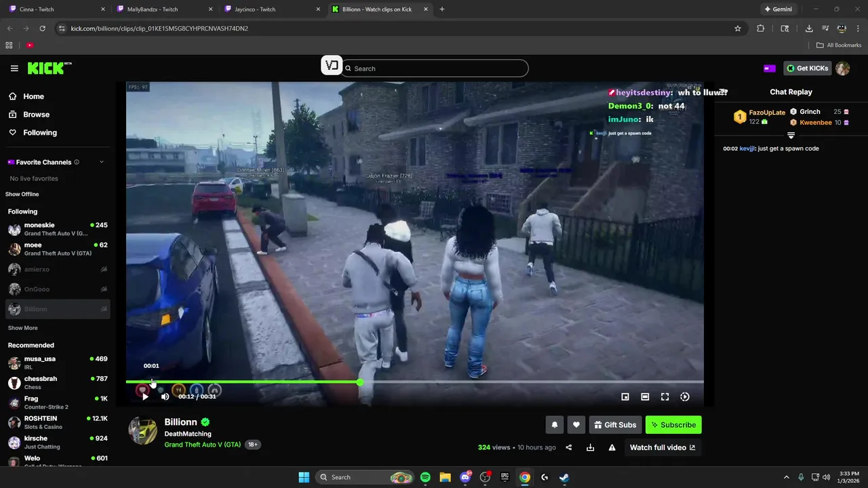Seek video using green progress handle
Image resolution: width=868 pixels, height=488 pixels.
[360, 382]
